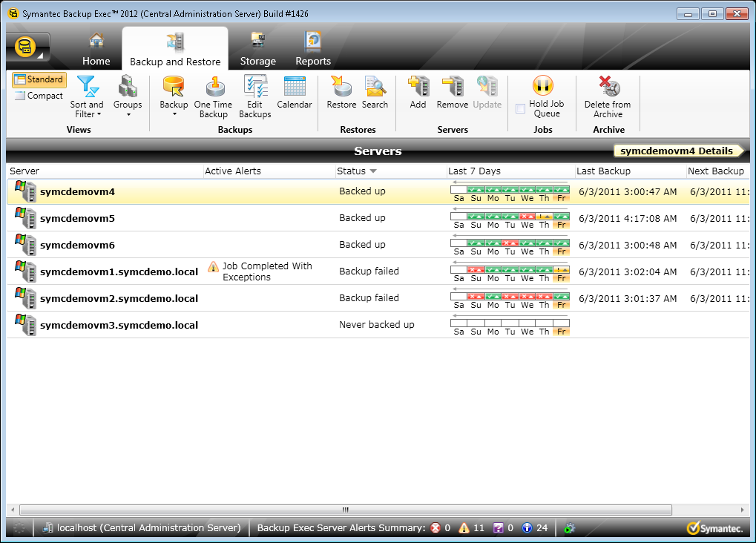Open the Search tool in Restores

click(375, 93)
